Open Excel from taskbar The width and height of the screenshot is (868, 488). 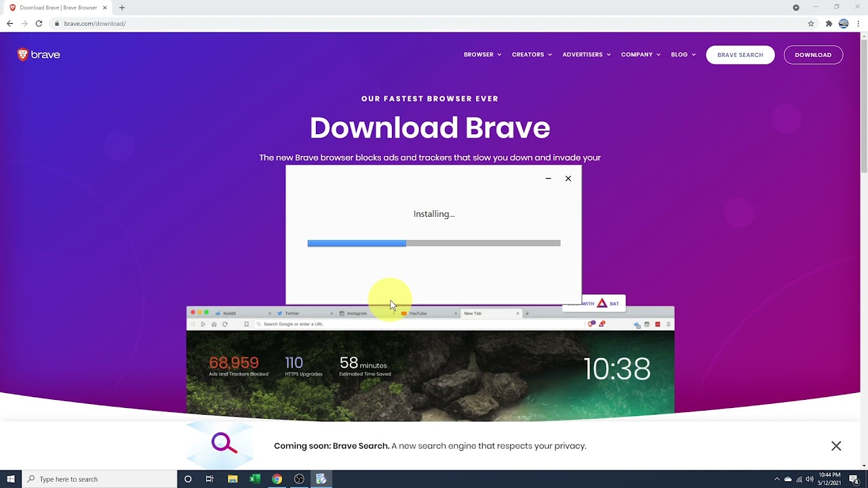(255, 479)
